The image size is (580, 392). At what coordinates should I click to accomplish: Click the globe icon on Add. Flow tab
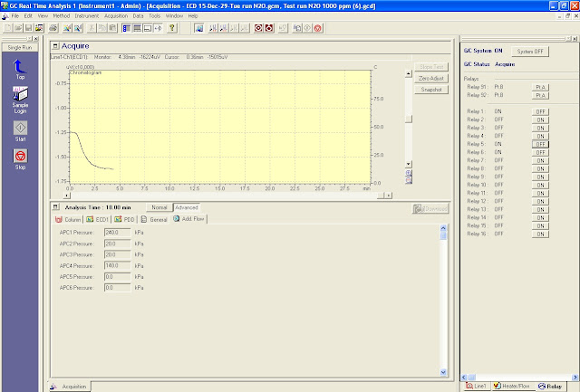click(177, 219)
